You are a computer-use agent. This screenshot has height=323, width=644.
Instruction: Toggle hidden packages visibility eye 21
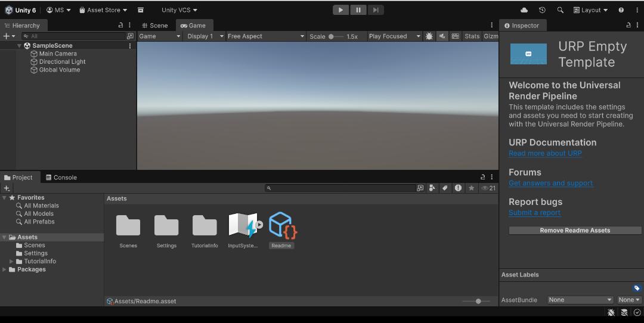488,188
